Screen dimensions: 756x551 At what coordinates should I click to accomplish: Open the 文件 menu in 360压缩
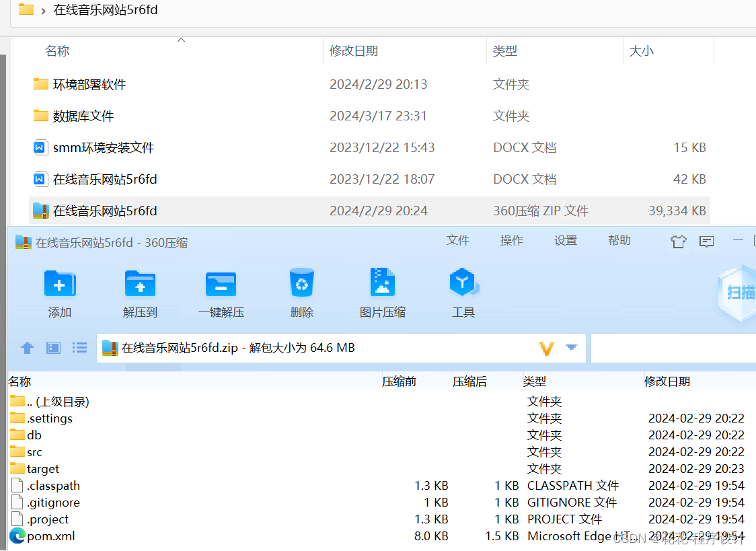(x=458, y=240)
